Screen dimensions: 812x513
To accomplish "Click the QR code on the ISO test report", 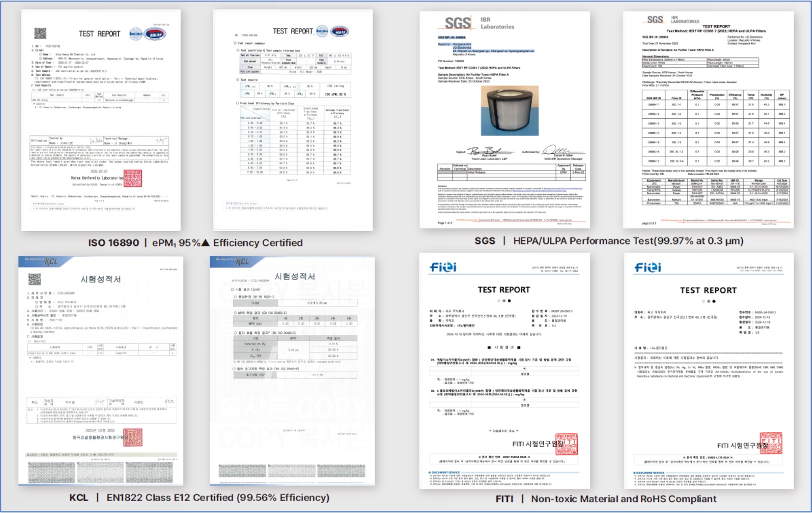I will tap(40, 33).
